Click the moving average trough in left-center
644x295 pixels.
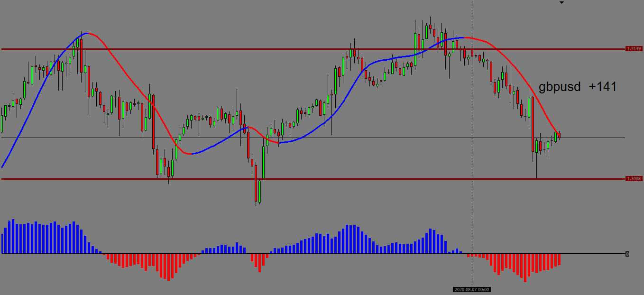coord(190,154)
